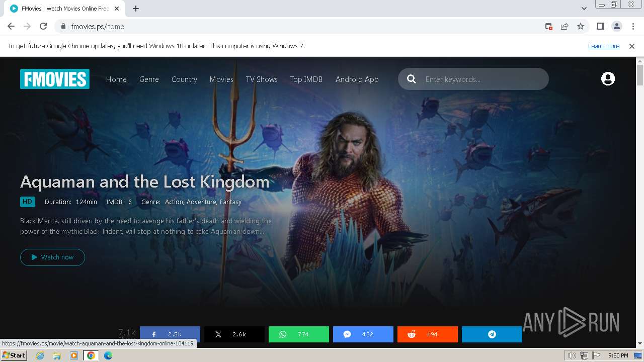Share via Messenger button with 432

tap(363, 334)
